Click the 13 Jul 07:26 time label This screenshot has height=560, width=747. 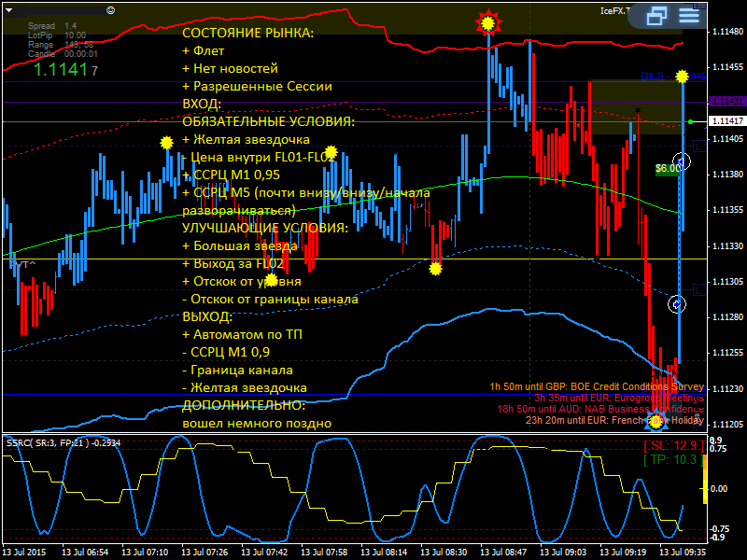point(204,552)
